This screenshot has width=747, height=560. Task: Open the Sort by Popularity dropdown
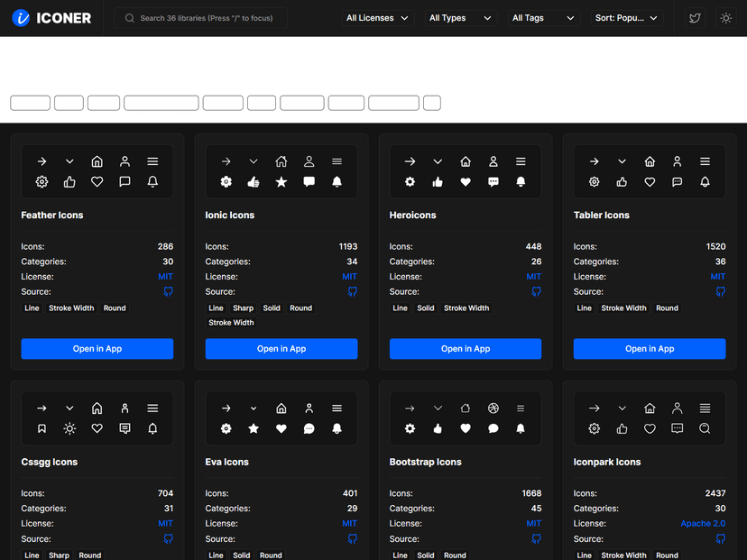pyautogui.click(x=626, y=18)
